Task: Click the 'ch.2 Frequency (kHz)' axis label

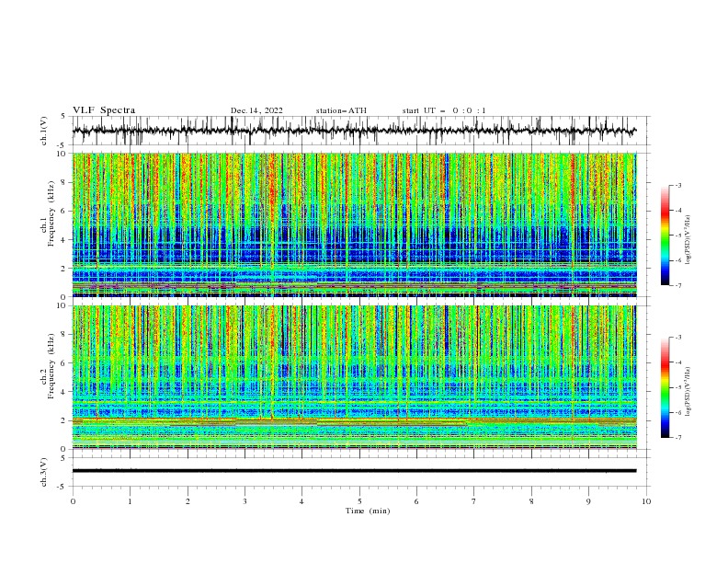Action: pos(48,366)
